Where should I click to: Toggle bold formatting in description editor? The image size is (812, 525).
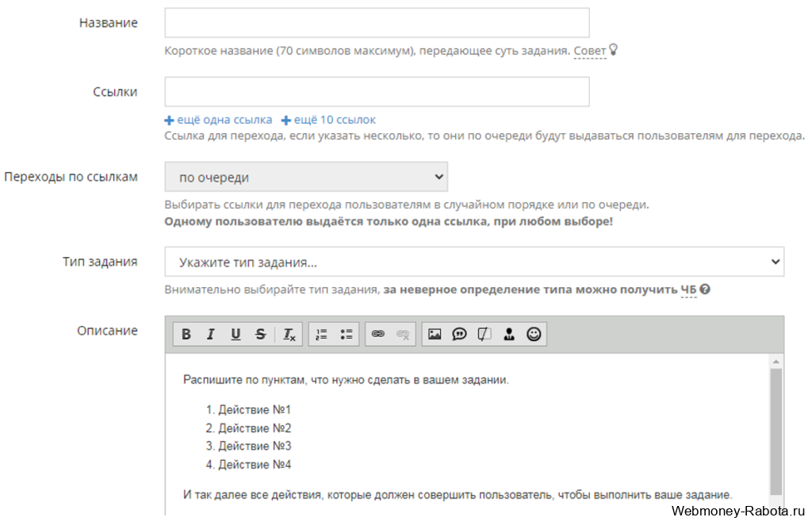tap(186, 334)
